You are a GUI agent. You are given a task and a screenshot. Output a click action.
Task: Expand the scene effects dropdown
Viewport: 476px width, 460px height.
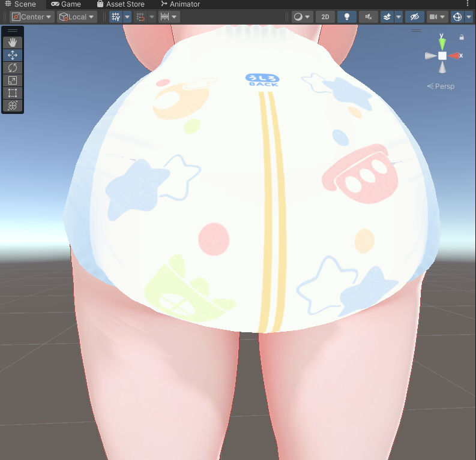399,17
